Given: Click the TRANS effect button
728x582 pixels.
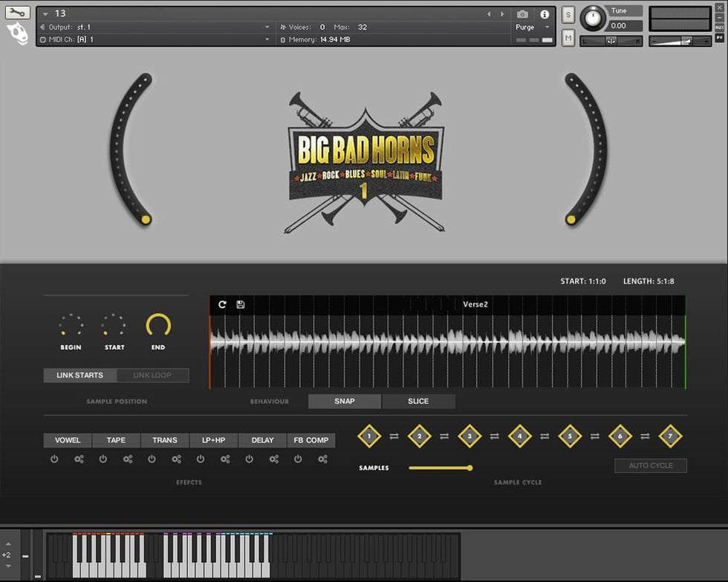Looking at the screenshot, I should [165, 440].
